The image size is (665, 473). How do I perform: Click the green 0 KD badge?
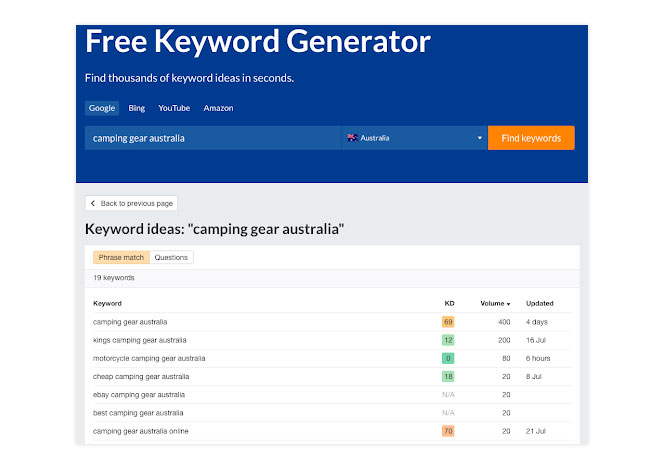click(x=448, y=358)
